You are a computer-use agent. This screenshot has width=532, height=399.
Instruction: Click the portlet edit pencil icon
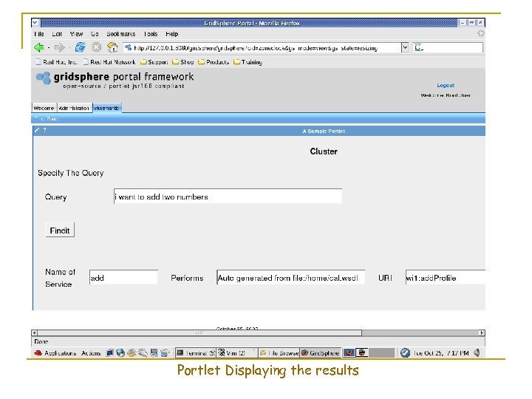point(37,130)
